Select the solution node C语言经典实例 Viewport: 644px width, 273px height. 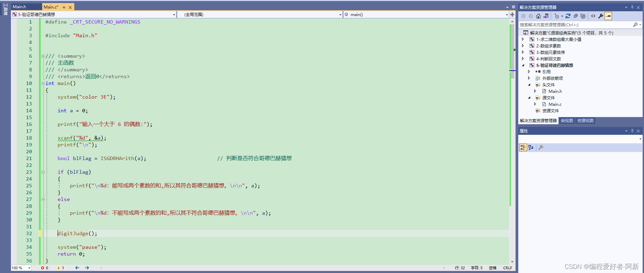point(571,33)
